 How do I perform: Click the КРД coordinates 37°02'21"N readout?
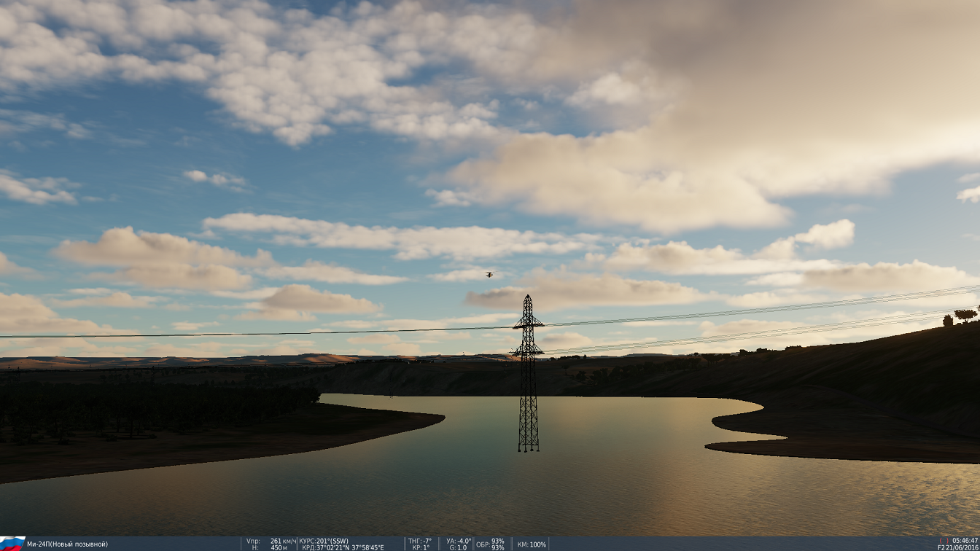point(342,547)
